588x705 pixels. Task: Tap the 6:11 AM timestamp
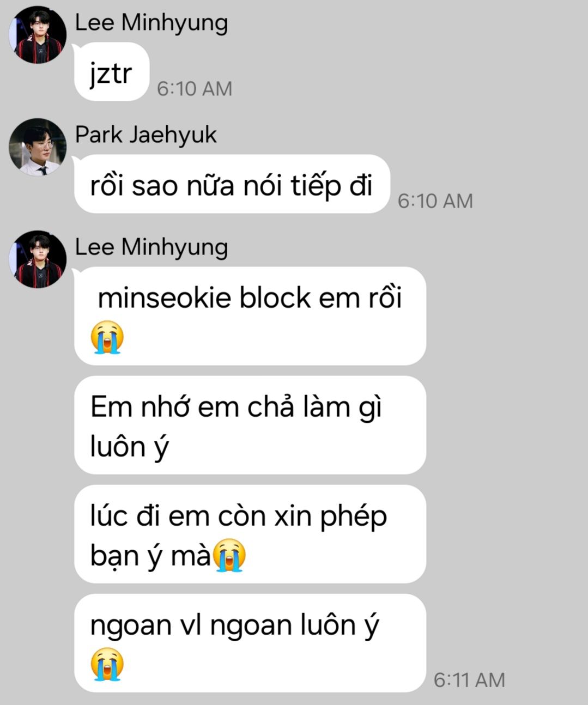coord(469,680)
